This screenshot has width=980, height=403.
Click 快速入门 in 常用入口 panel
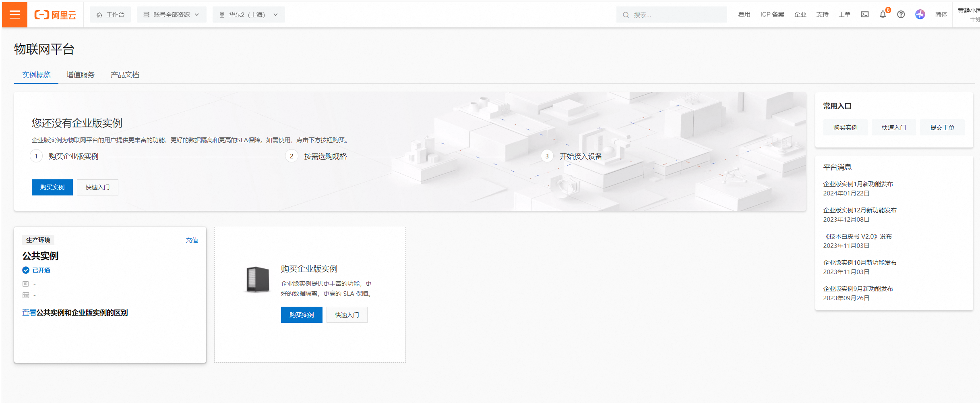pos(894,127)
